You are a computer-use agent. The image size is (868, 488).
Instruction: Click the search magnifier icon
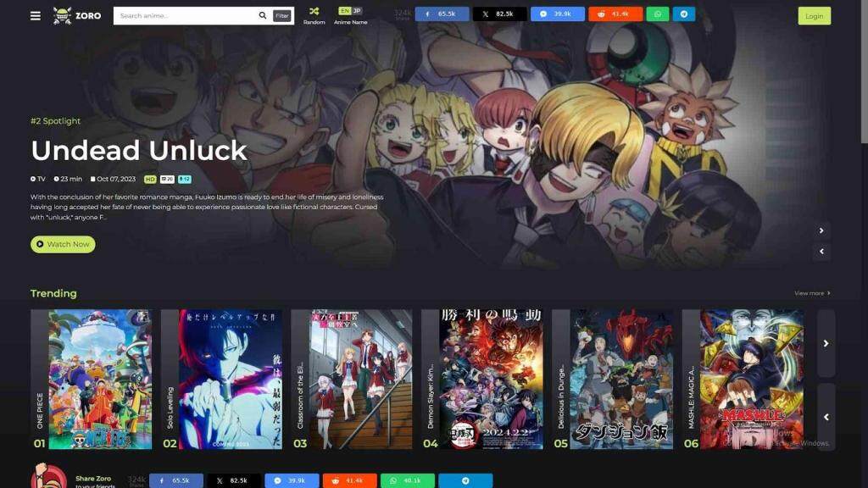click(x=263, y=15)
